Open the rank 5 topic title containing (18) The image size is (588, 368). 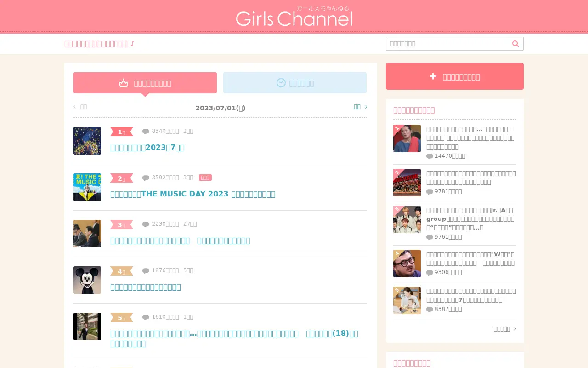[234, 339]
